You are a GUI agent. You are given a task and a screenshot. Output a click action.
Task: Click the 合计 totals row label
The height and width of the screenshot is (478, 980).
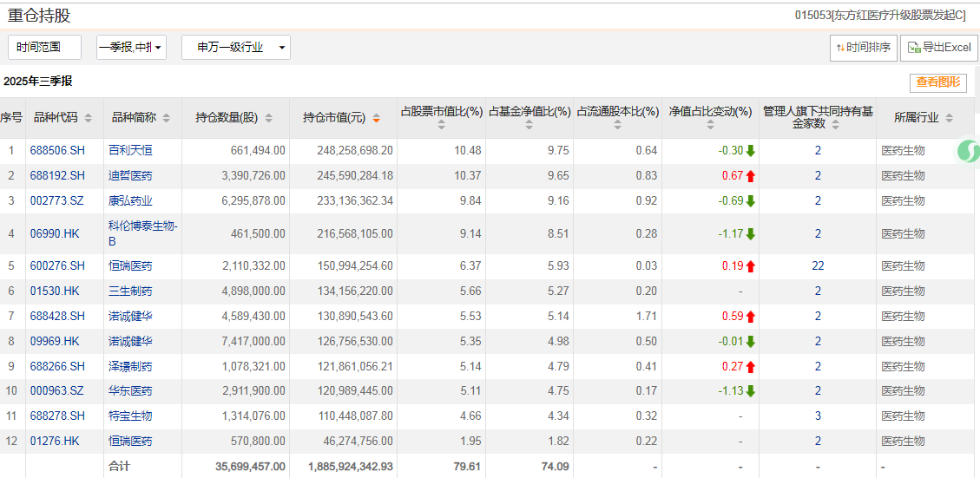[120, 467]
